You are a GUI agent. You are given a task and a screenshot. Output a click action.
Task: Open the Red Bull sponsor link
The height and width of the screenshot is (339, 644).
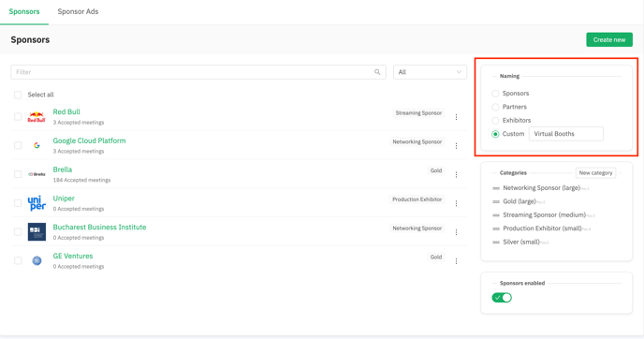point(66,111)
